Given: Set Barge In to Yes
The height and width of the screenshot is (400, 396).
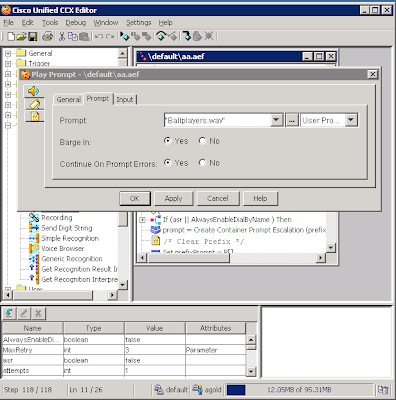Looking at the screenshot, I should coord(168,141).
